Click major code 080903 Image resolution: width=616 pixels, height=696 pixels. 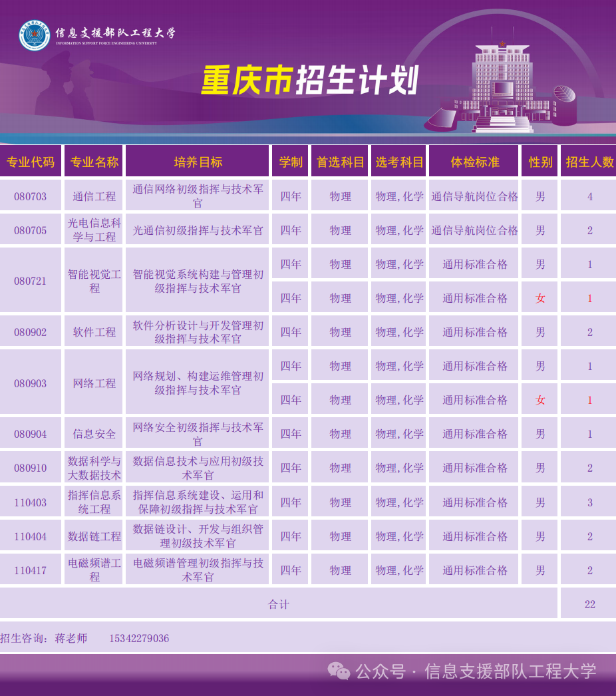[30, 383]
